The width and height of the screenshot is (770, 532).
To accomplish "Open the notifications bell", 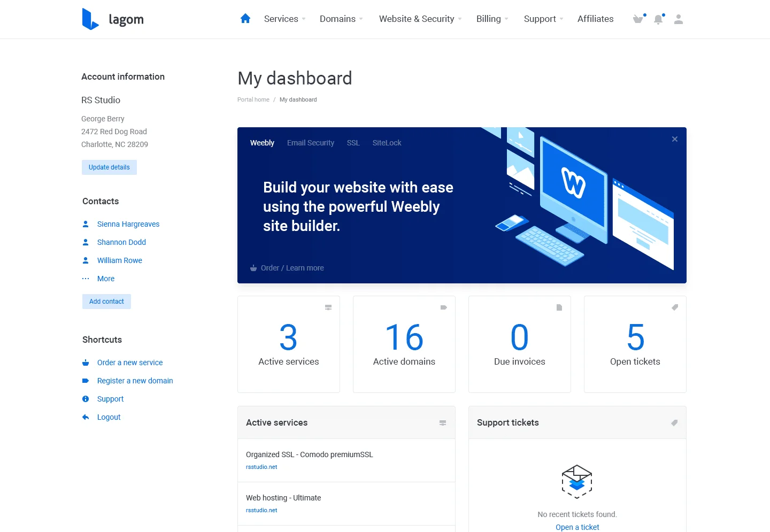I will pyautogui.click(x=658, y=19).
